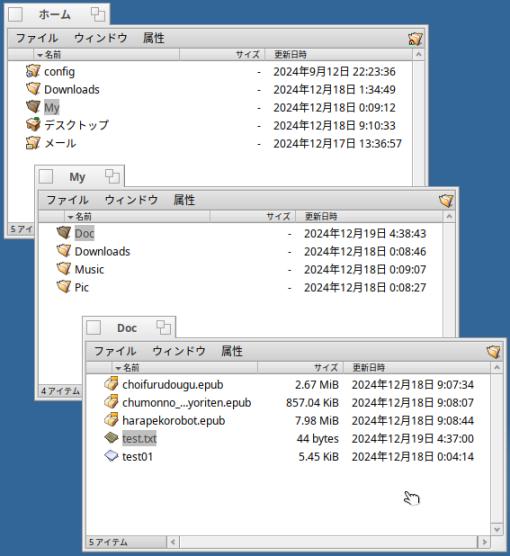
Task: Close the My window using its tab square
Action: (46, 176)
